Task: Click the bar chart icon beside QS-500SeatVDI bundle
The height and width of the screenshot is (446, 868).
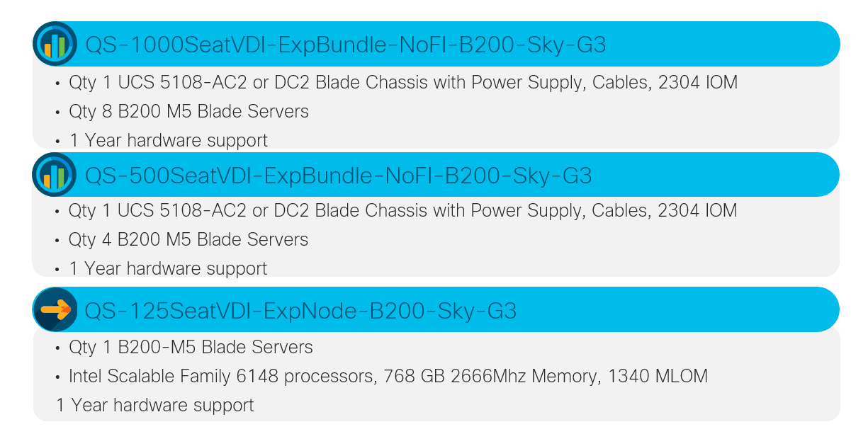Action: 55,174
